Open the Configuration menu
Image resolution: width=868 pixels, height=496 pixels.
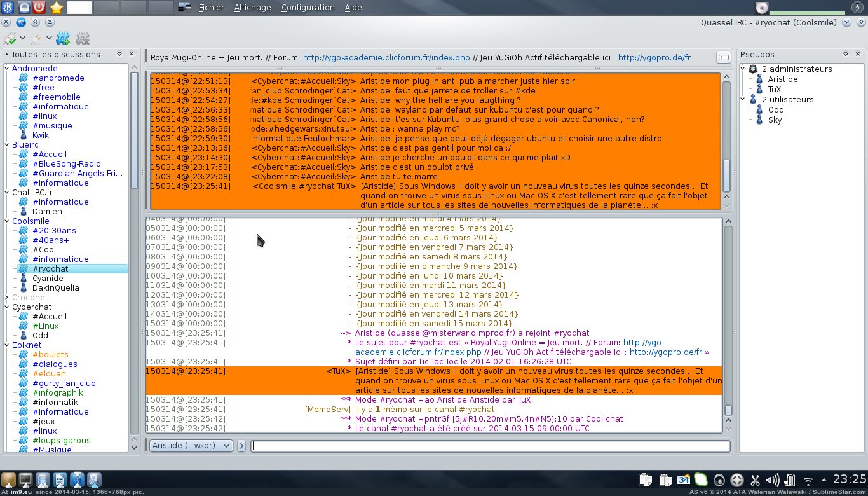[308, 8]
